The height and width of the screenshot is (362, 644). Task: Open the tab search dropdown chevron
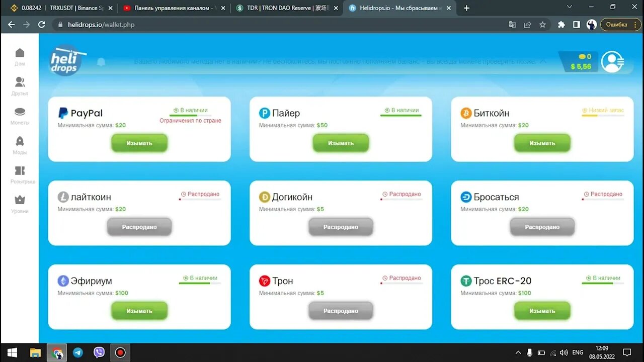click(x=570, y=7)
